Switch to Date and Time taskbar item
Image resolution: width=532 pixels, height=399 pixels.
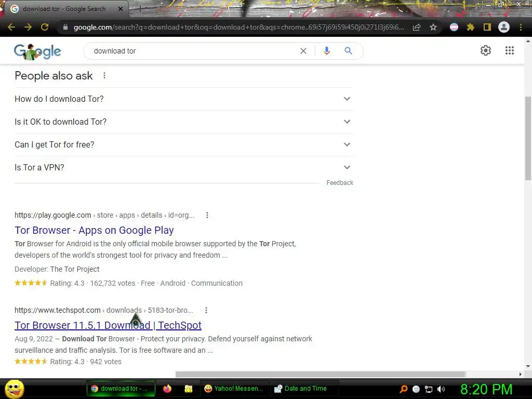tap(304, 389)
